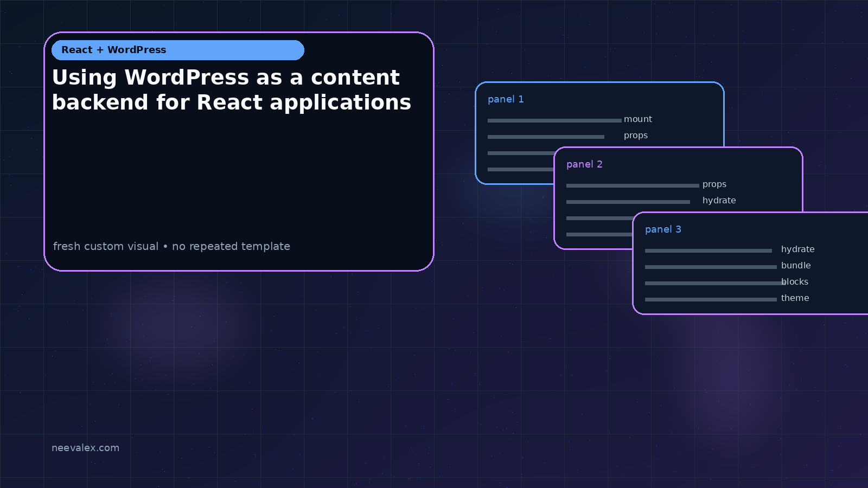Click the 'props' label in panel 1
Image resolution: width=868 pixels, height=488 pixels.
click(x=636, y=136)
